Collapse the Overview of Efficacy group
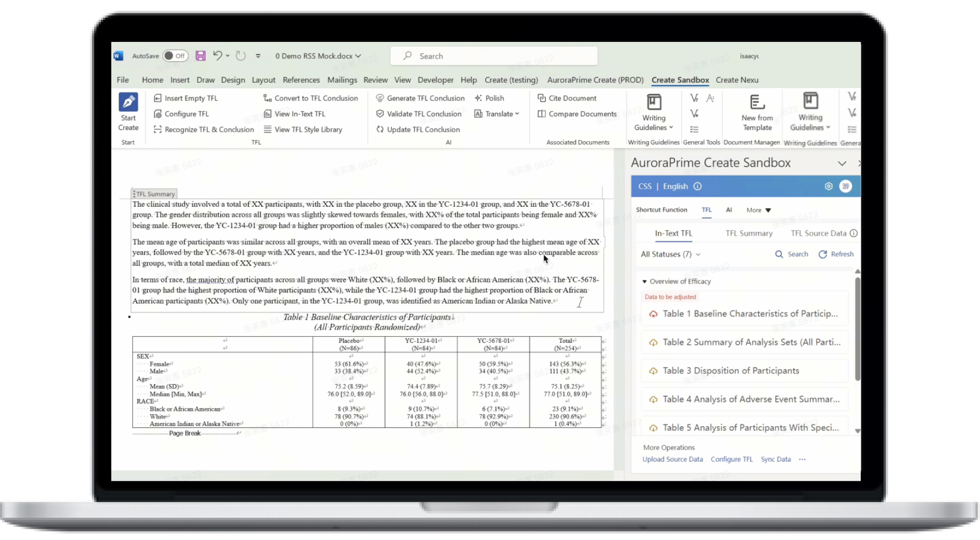This screenshot has width=980, height=540. [x=644, y=282]
